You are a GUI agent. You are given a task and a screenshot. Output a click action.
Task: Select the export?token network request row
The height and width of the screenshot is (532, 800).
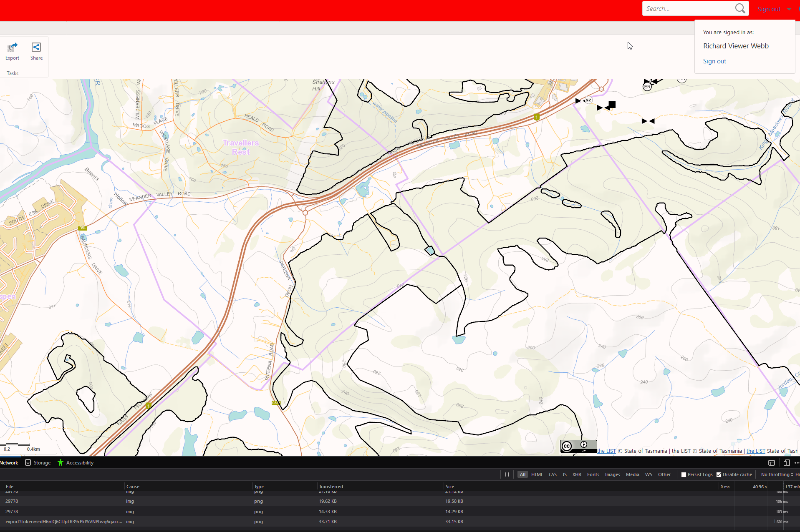(x=400, y=522)
